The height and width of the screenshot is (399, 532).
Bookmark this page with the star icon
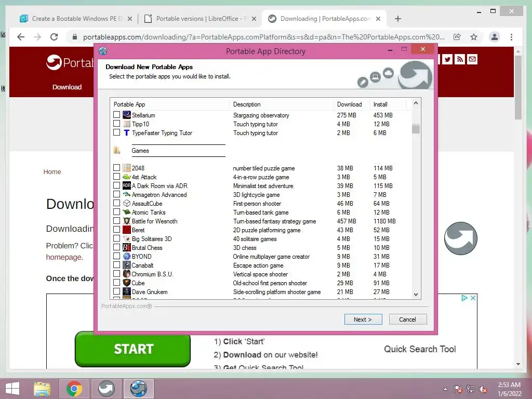(x=474, y=37)
